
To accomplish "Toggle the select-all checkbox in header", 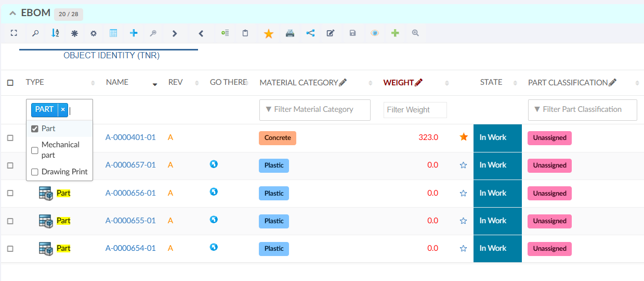I will click(10, 83).
